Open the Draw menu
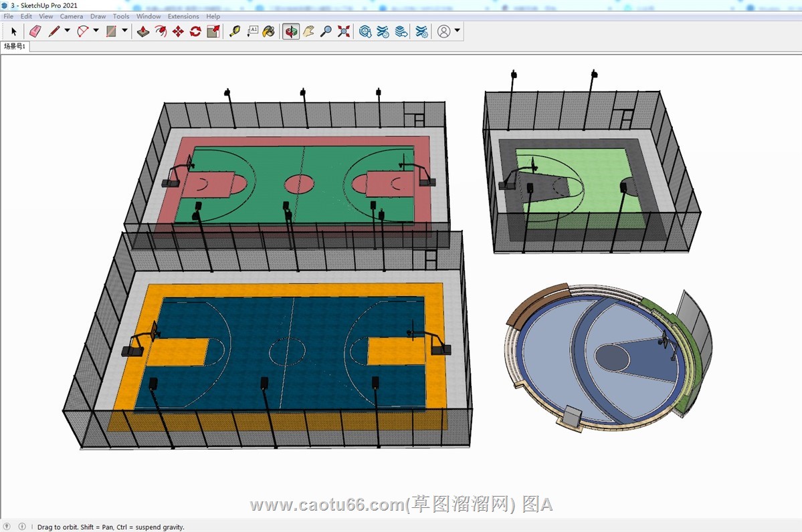The height and width of the screenshot is (532, 802). pos(98,16)
